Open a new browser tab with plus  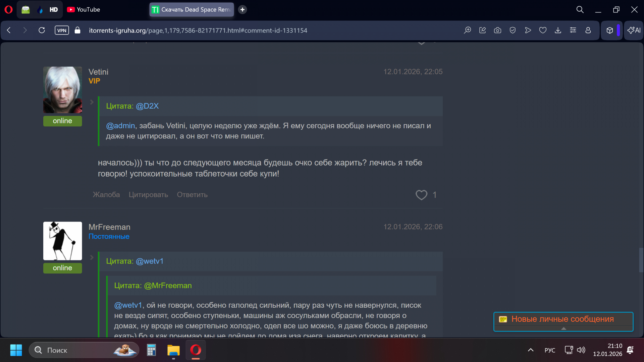[243, 10]
